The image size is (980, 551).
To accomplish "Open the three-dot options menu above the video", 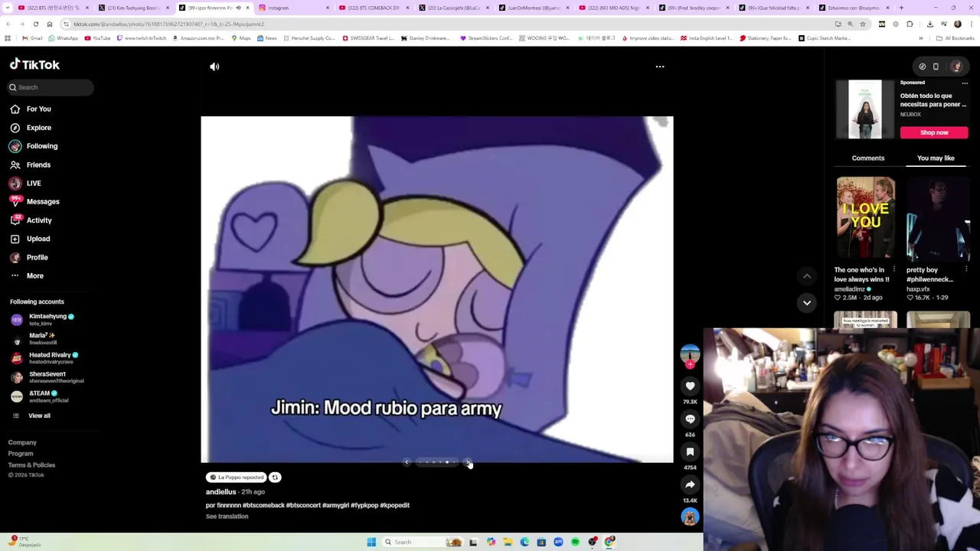I will (659, 67).
